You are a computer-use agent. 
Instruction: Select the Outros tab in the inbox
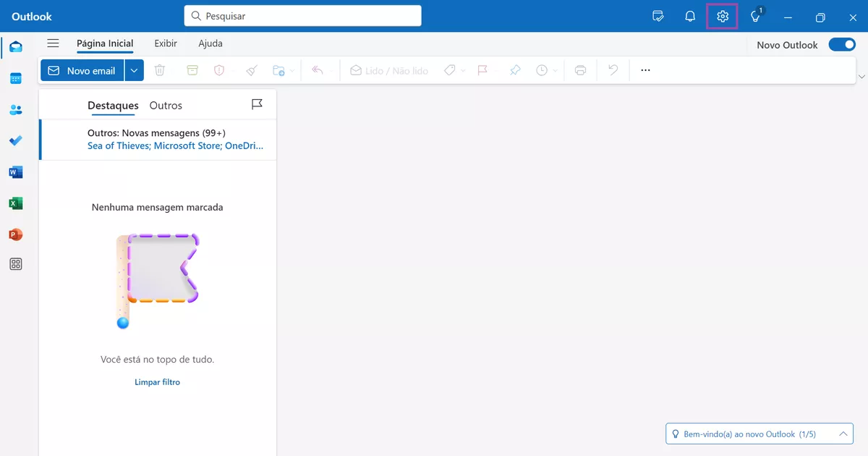(166, 105)
